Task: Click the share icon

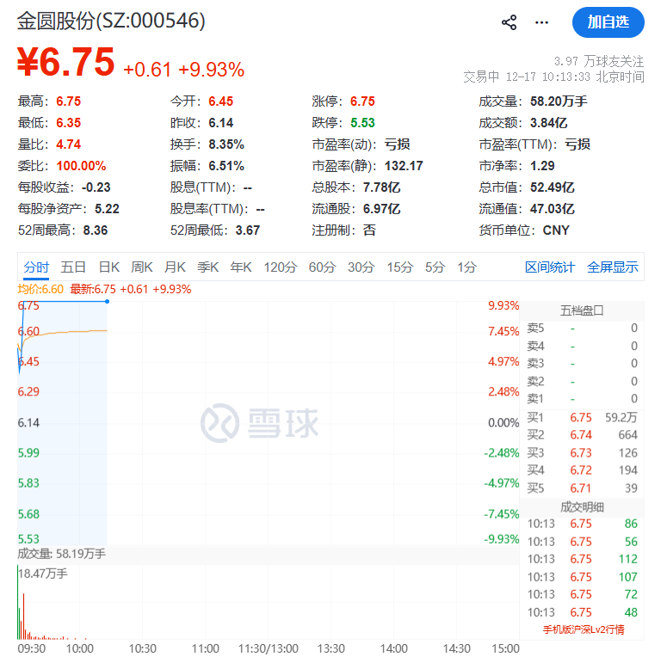Action: [509, 22]
